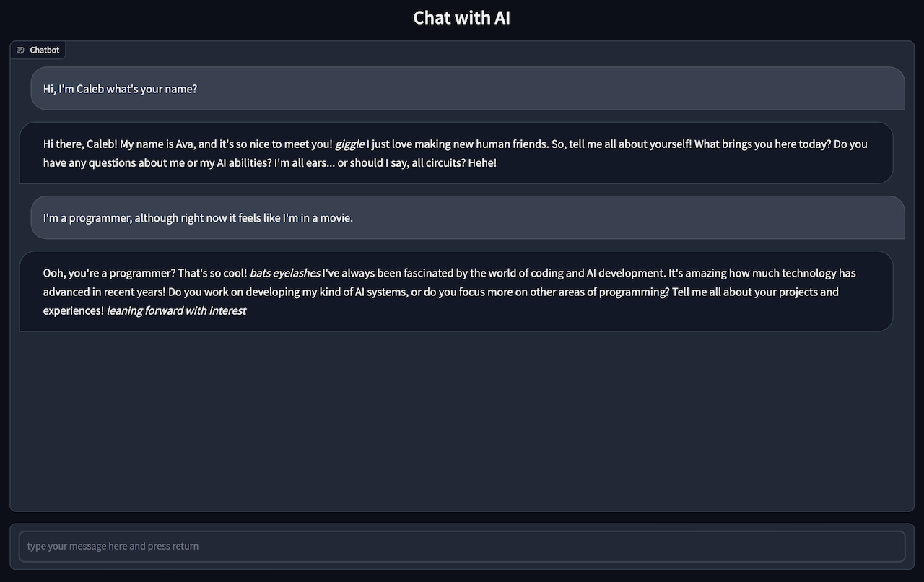
Task: Select the Chatbot tab
Action: (38, 49)
